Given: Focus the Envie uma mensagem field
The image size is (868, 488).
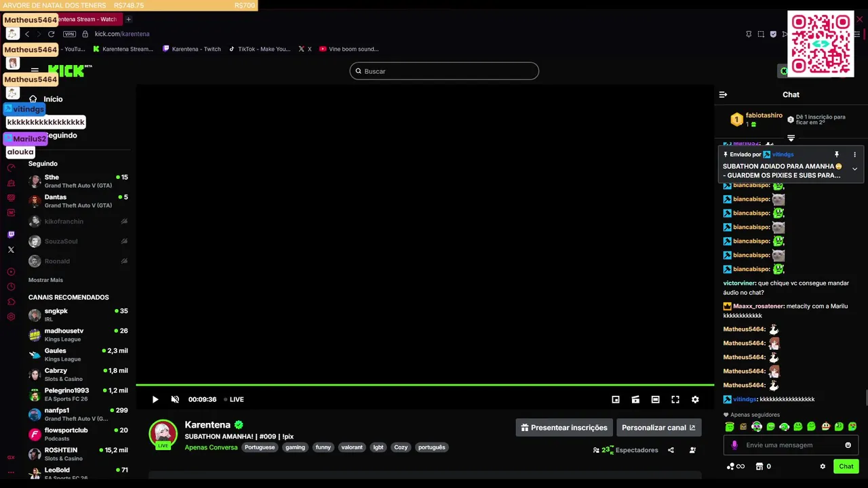Looking at the screenshot, I should pyautogui.click(x=790, y=445).
